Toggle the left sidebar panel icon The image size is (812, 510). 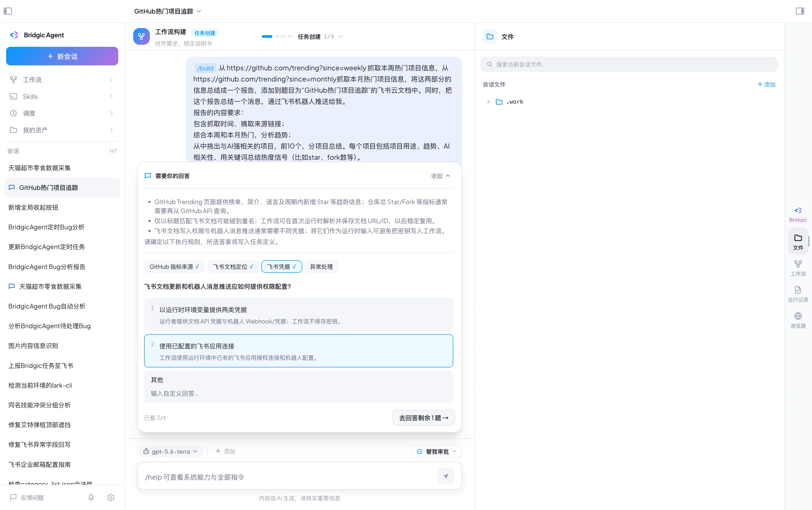8,11
